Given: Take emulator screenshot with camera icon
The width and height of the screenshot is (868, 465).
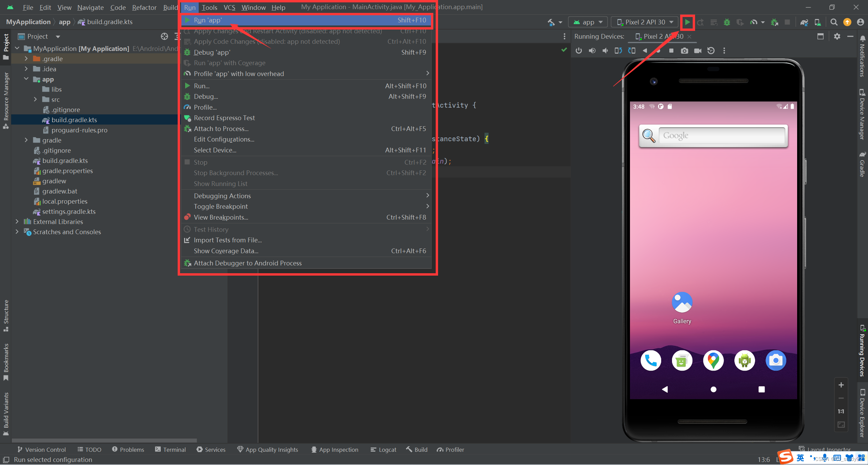Looking at the screenshot, I should pos(684,51).
